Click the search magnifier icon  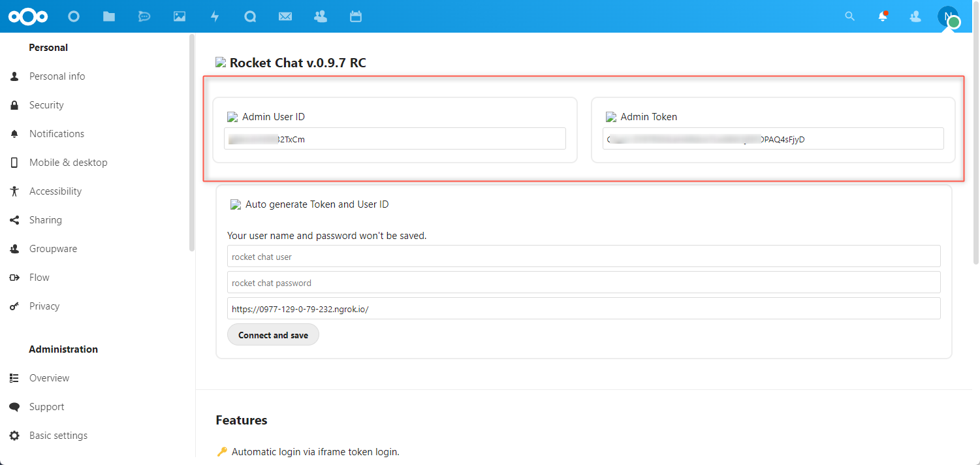click(849, 16)
